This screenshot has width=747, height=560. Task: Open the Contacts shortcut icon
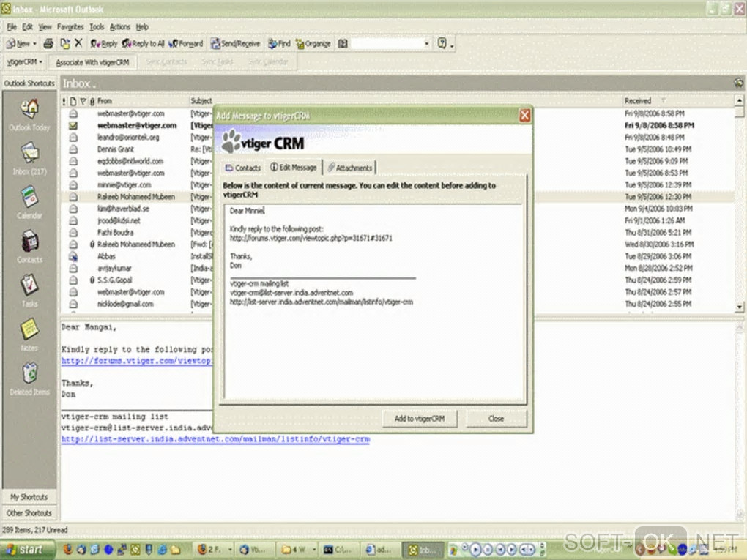point(29,242)
